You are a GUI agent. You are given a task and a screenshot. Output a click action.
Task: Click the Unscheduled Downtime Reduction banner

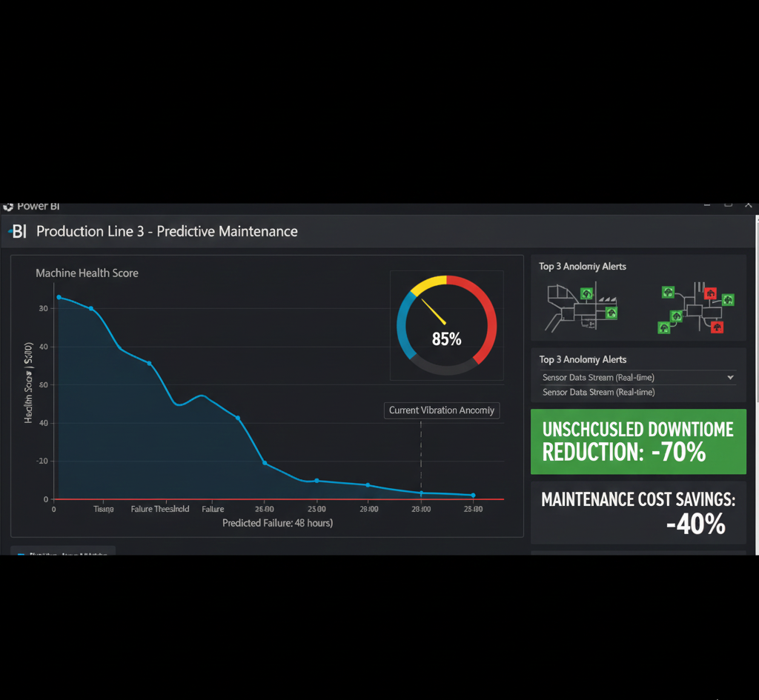coord(637,441)
